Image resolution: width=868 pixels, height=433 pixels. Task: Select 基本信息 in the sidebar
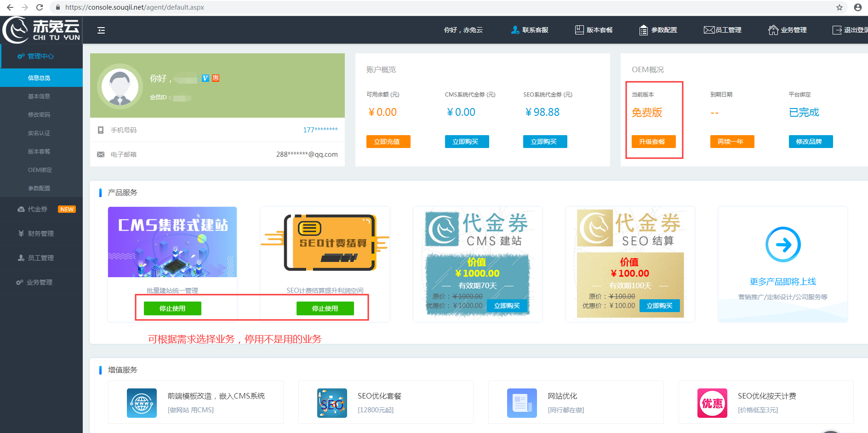coord(39,97)
